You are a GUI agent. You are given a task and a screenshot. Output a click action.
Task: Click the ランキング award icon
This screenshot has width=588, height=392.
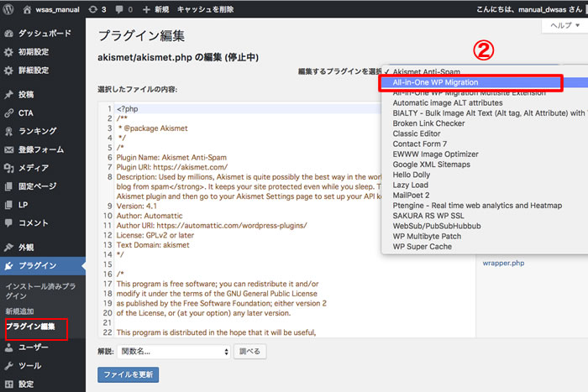pos(8,131)
